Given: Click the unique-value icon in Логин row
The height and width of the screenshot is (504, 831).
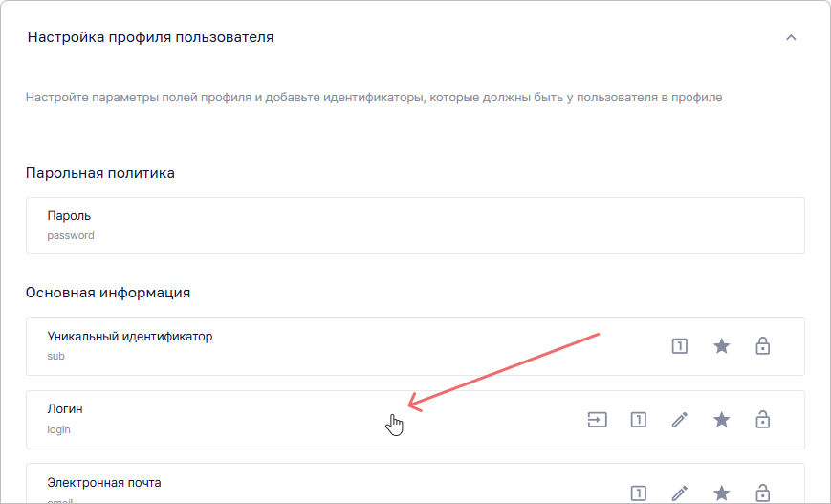Looking at the screenshot, I should coord(639,419).
